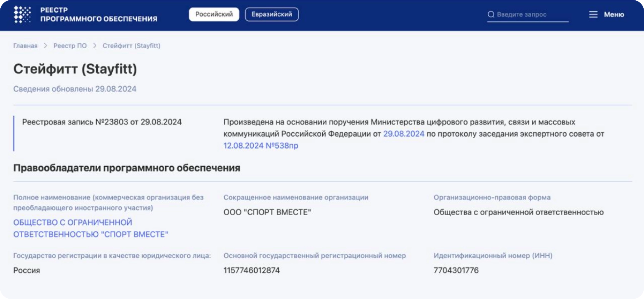Open protocol link 12.08.2024 №538пр
Image resolution: width=644 pixels, height=299 pixels.
[x=261, y=146]
